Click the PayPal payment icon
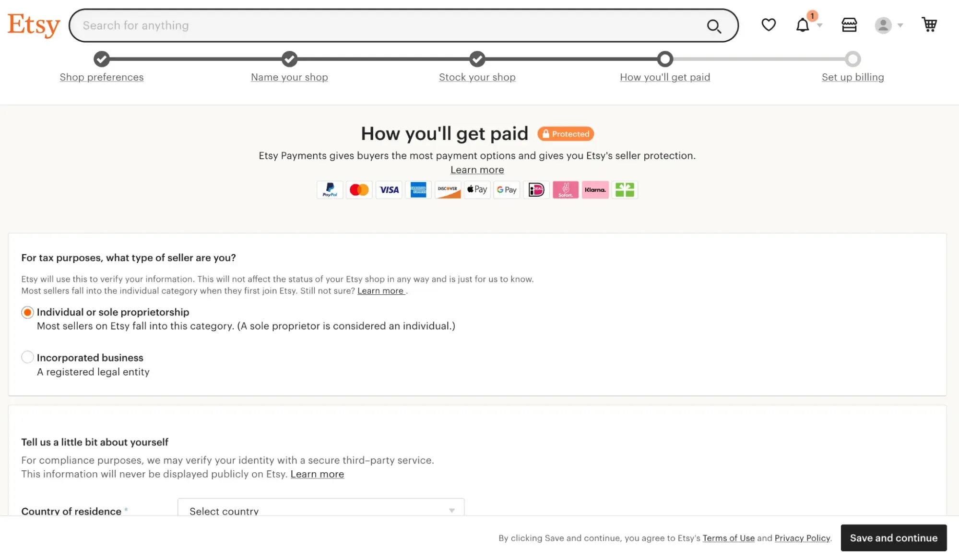959x560 pixels. pyautogui.click(x=330, y=189)
